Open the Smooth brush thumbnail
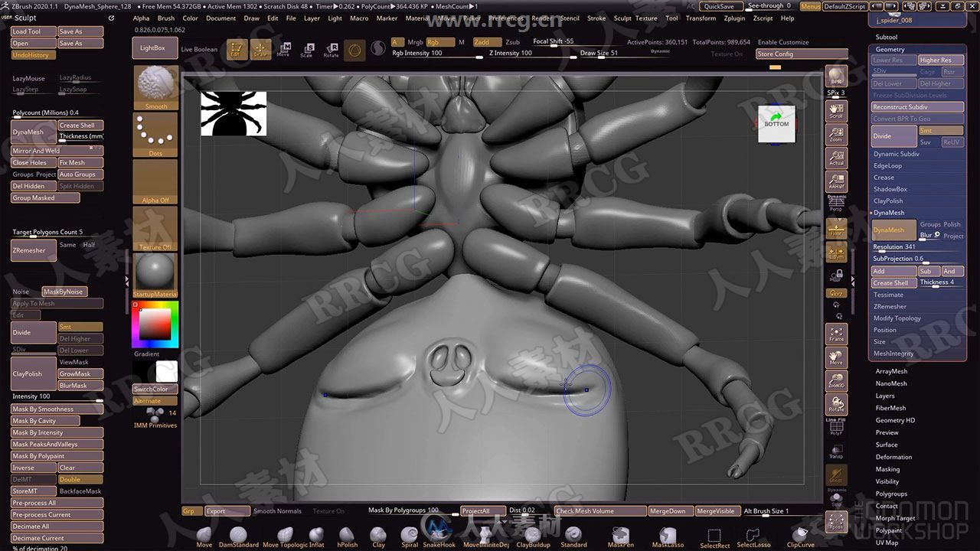Screen dimensions: 980x551 [155, 87]
